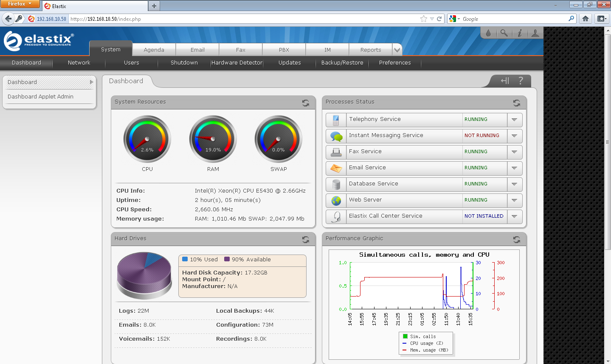
Task: Show more main menu tabs arrow
Action: click(x=397, y=50)
